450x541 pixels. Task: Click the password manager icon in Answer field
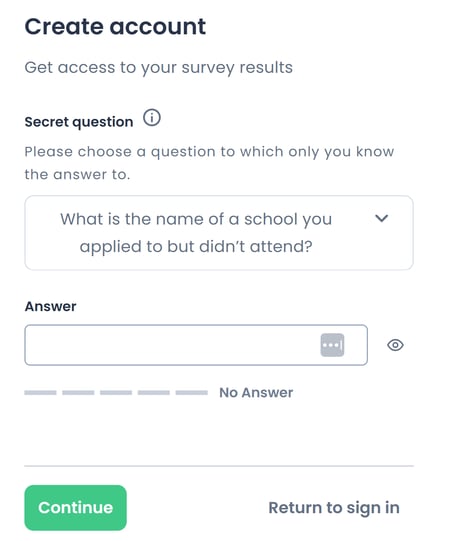(332, 345)
